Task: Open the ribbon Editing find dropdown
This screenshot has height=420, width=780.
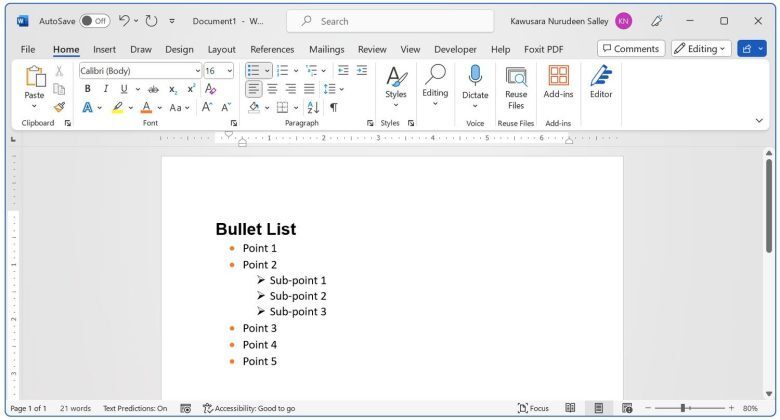Action: tap(435, 86)
